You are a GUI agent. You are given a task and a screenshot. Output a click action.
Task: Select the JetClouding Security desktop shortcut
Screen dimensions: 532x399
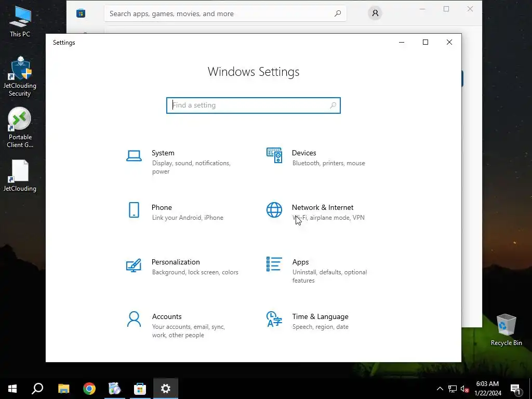pyautogui.click(x=20, y=77)
